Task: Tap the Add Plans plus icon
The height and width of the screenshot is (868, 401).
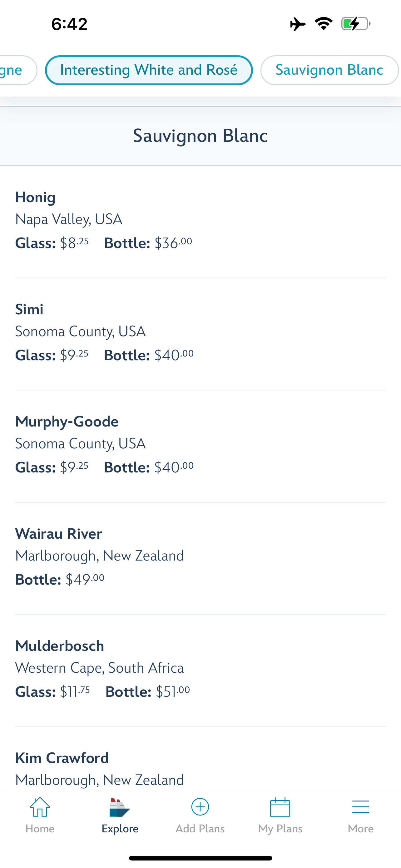Action: point(200,807)
